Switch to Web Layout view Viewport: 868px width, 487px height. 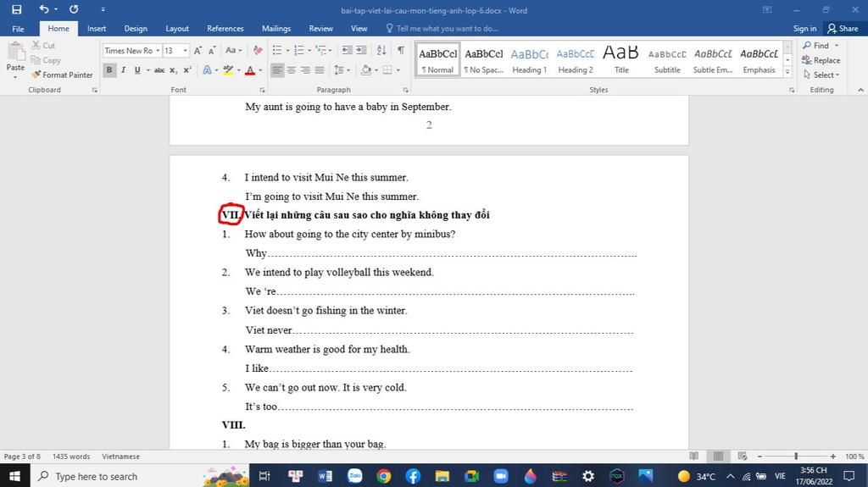tap(743, 456)
